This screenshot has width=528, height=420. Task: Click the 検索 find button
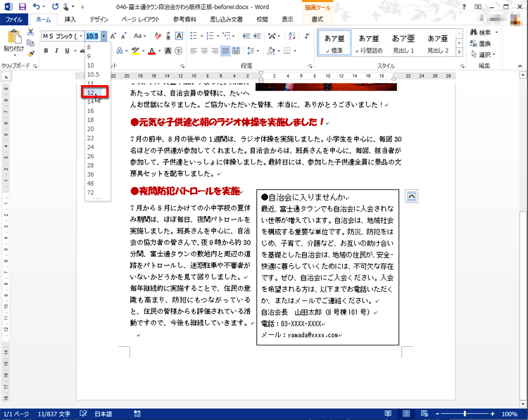pyautogui.click(x=481, y=32)
